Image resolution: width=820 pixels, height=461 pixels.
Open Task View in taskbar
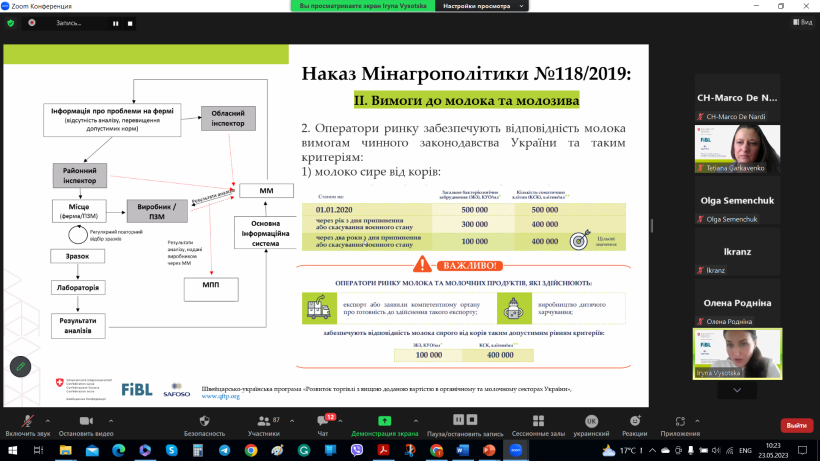38,451
